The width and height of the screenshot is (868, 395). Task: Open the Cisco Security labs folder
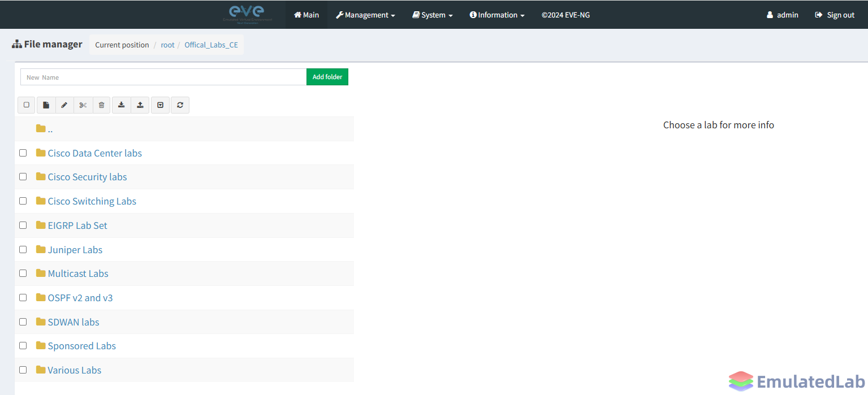pos(87,177)
